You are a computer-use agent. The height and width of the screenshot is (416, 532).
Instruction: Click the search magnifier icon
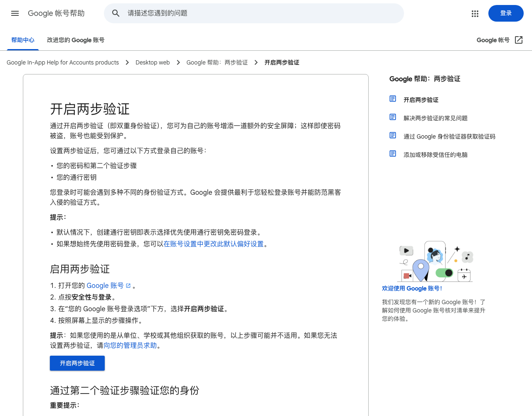(x=116, y=13)
